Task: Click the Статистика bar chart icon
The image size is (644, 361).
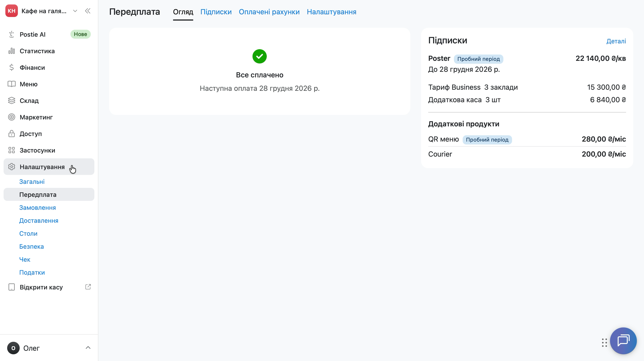Action: coord(11,51)
